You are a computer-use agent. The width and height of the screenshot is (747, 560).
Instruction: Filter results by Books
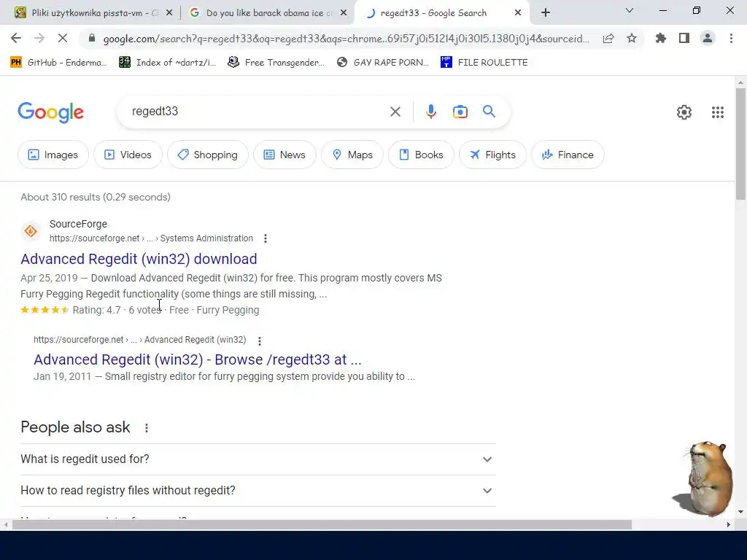(x=421, y=155)
